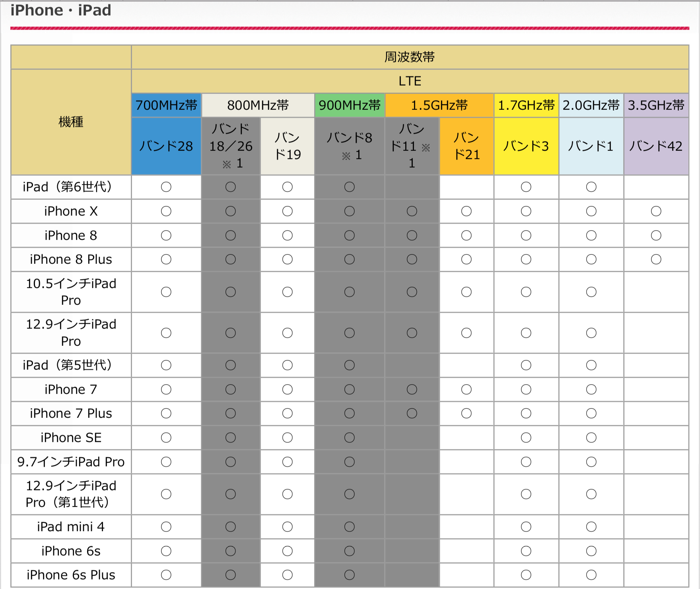Click iPhone 6s Plus バンド8 circle mark
Image resolution: width=700 pixels, height=589 pixels.
tap(350, 575)
